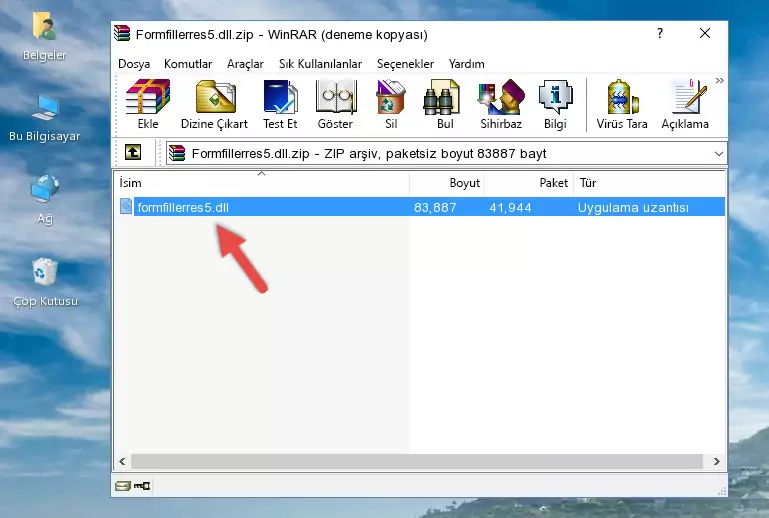Sort by Boyut column header
769x518 pixels.
click(447, 183)
